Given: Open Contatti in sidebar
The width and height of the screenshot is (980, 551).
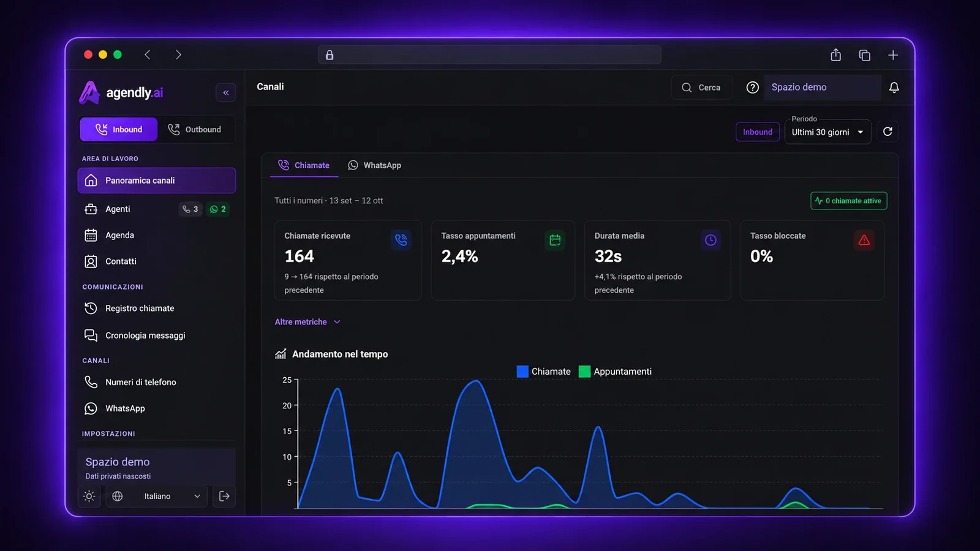Looking at the screenshot, I should click(x=157, y=261).
